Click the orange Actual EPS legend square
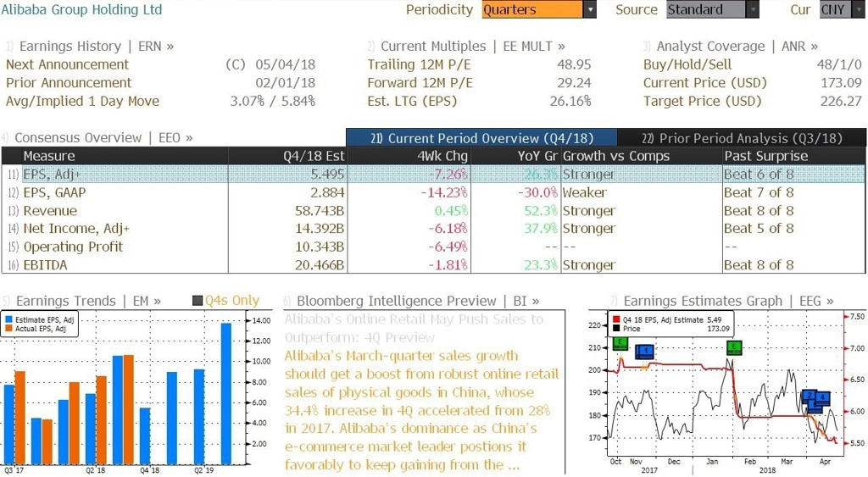 click(8, 329)
